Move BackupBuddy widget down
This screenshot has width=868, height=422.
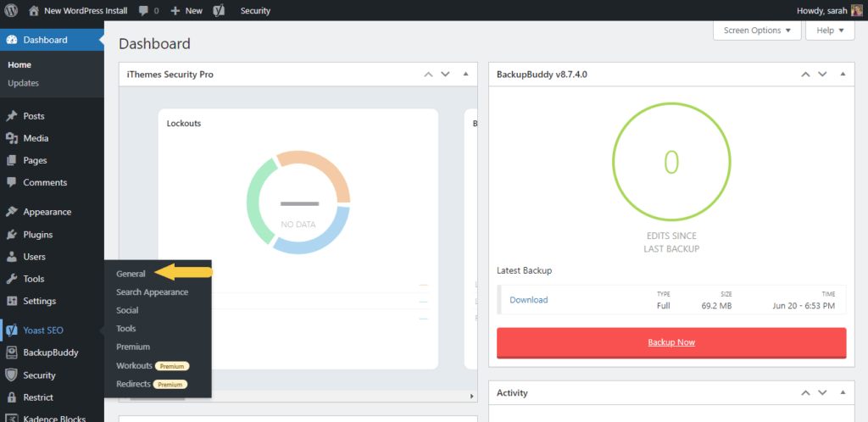(x=822, y=74)
